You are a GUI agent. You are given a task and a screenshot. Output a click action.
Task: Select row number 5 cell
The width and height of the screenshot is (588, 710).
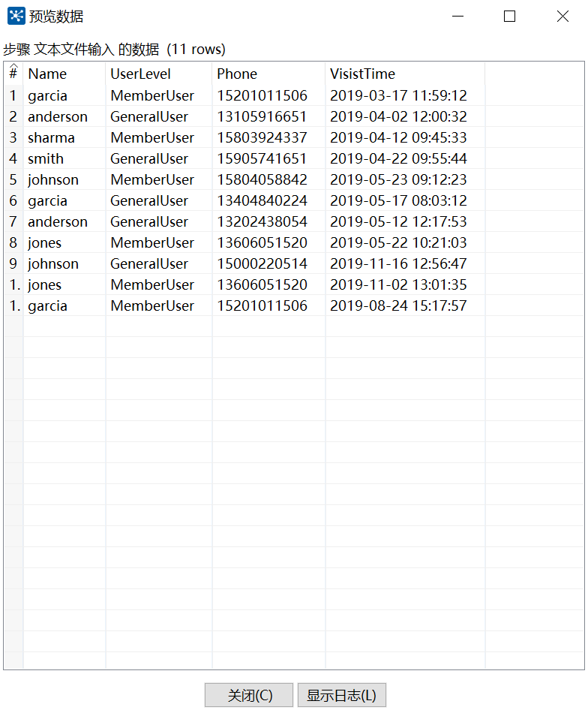pos(13,180)
